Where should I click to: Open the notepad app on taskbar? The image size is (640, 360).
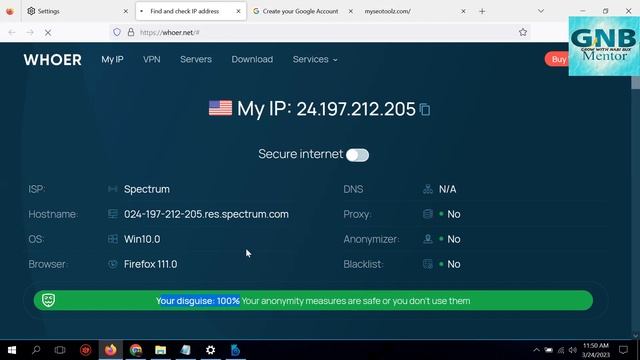pyautogui.click(x=185, y=350)
